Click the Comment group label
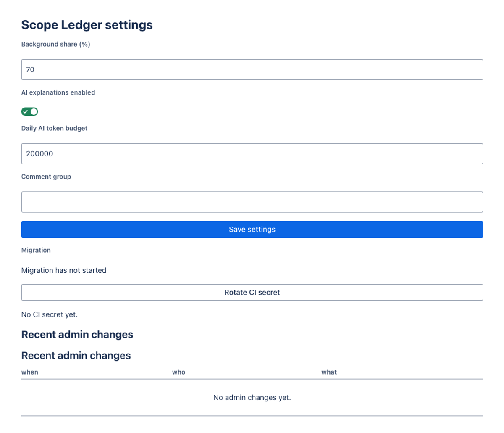Image resolution: width=504 pixels, height=433 pixels. pyautogui.click(x=46, y=177)
